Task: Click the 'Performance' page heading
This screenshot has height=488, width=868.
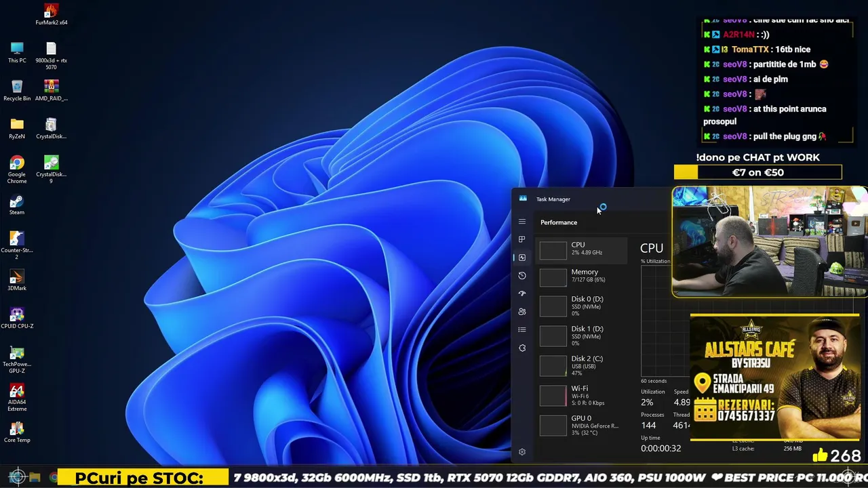Action: click(559, 222)
